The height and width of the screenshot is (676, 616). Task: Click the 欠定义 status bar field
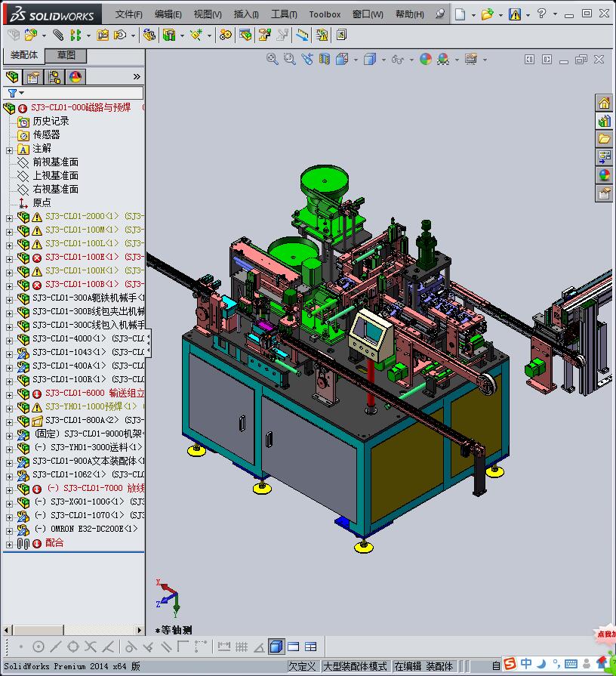tap(303, 666)
